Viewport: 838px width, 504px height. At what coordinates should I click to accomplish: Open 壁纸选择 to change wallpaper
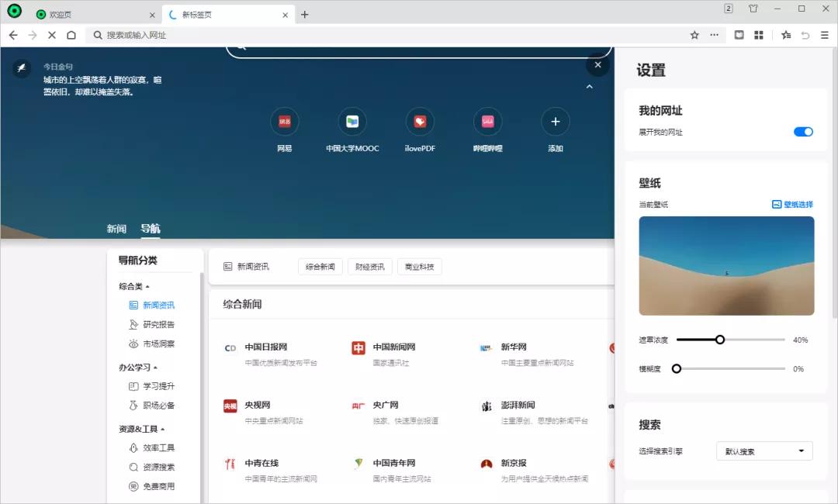[794, 204]
